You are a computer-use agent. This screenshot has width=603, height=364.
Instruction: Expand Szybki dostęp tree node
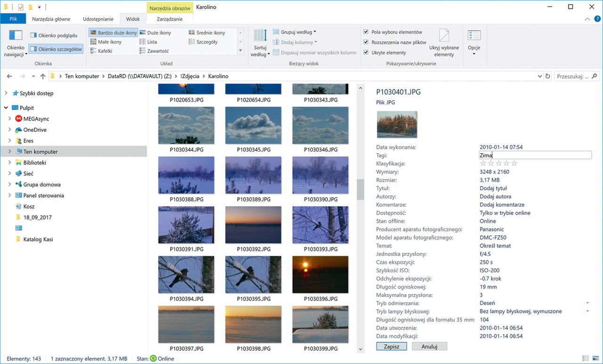click(x=5, y=93)
